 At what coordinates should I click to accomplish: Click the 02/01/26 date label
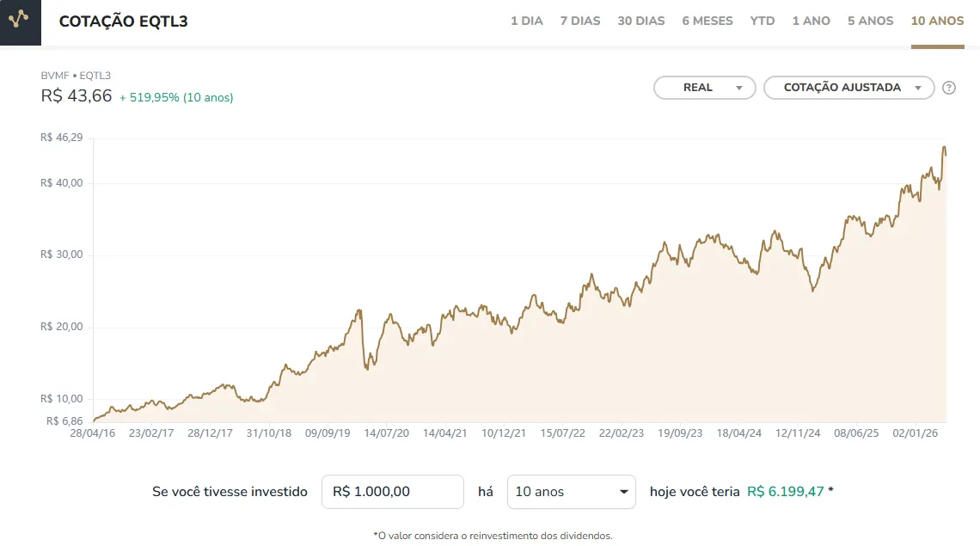click(x=915, y=433)
